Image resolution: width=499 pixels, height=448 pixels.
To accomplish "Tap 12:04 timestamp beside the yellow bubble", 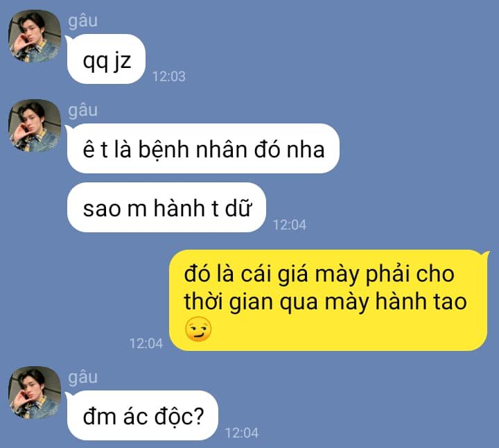I will pos(146,343).
